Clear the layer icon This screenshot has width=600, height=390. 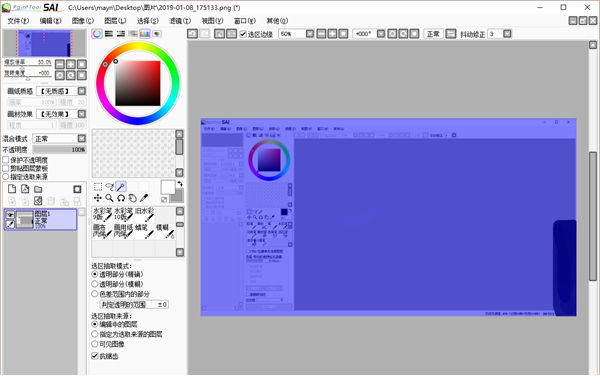38,201
